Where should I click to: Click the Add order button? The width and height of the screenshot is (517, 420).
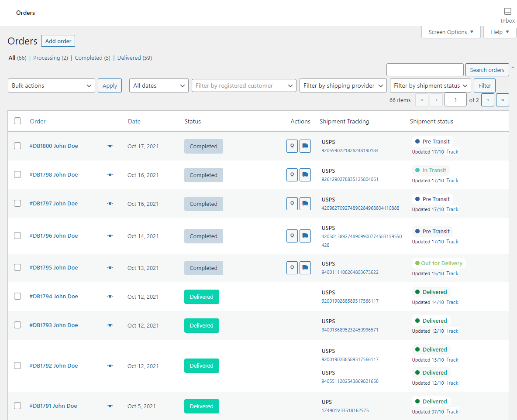(58, 41)
